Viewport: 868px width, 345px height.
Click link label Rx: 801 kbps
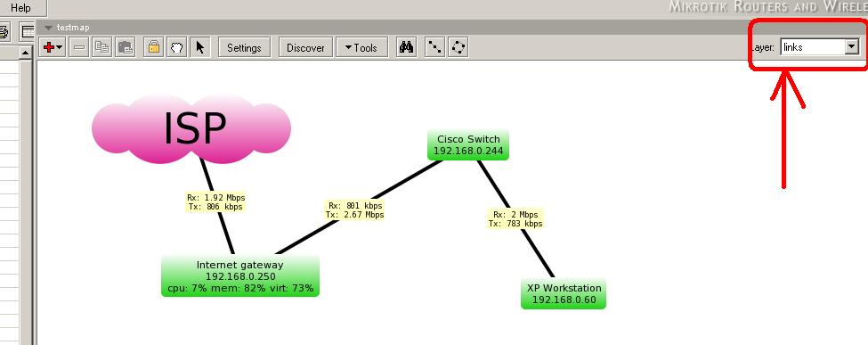point(355,210)
